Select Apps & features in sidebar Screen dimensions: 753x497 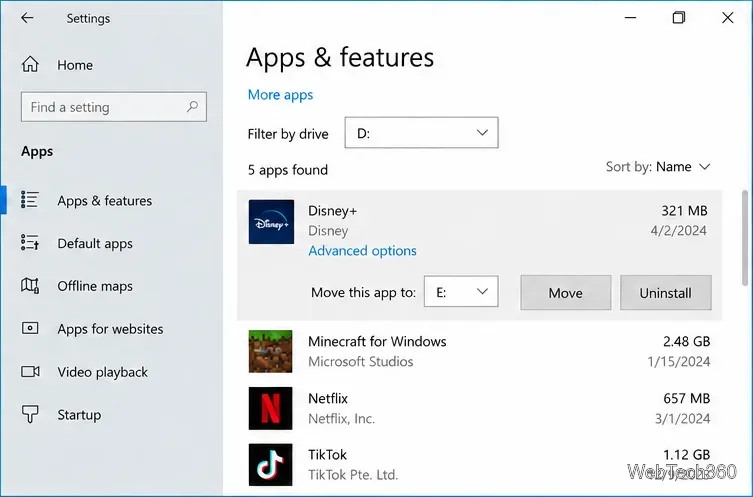pyautogui.click(x=105, y=201)
